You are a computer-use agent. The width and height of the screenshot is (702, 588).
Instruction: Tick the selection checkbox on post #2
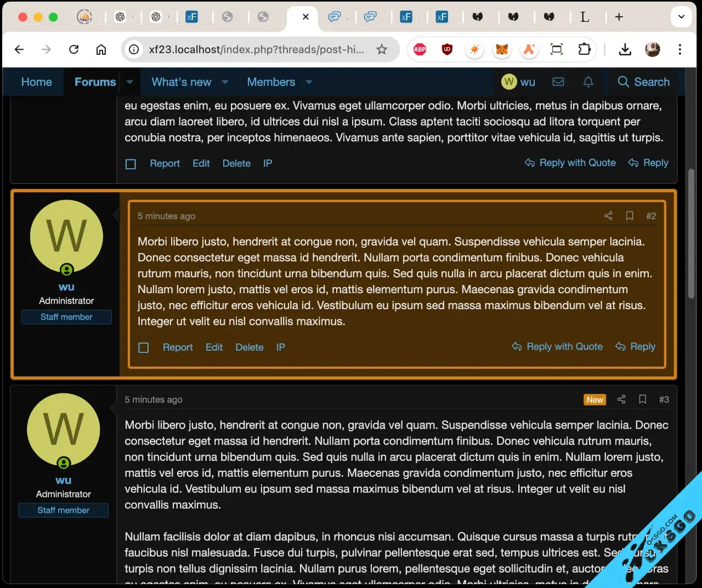click(144, 347)
